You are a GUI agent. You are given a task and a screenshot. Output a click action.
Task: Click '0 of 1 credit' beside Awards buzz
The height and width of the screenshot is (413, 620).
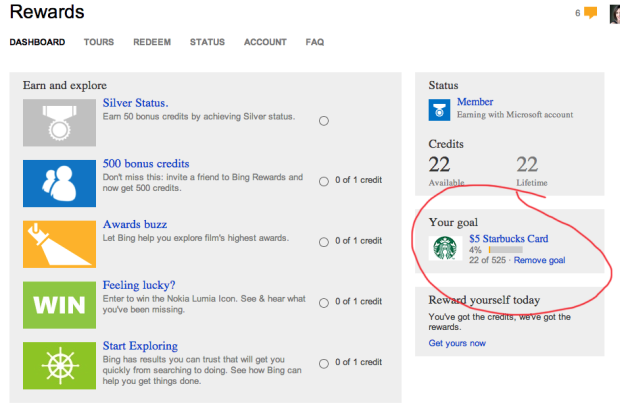(359, 241)
